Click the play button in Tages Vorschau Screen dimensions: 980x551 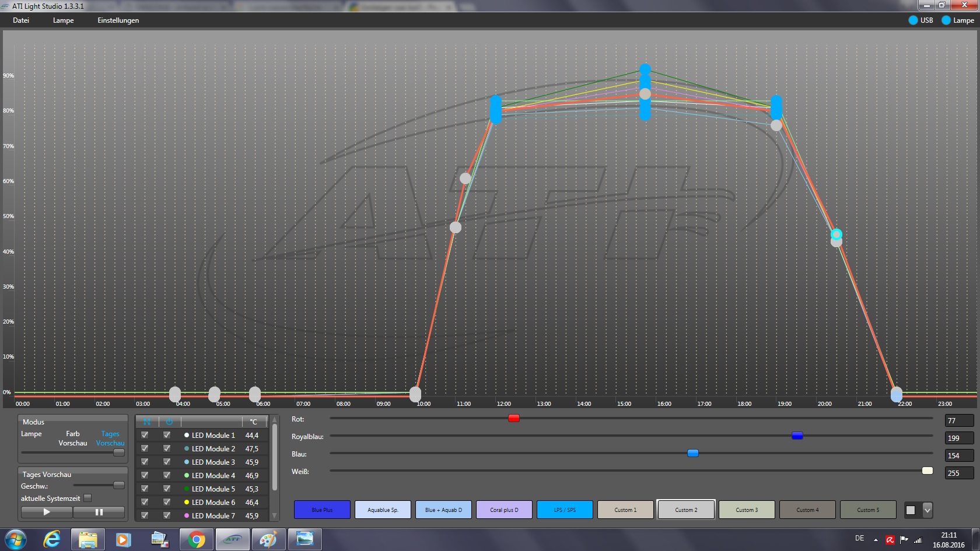pos(47,512)
